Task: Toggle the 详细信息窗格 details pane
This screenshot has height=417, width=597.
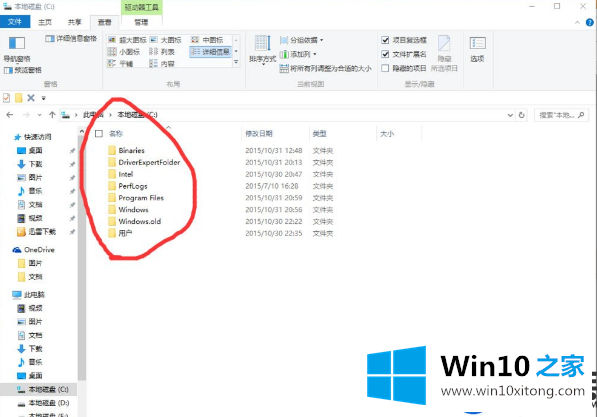Action: [71, 38]
